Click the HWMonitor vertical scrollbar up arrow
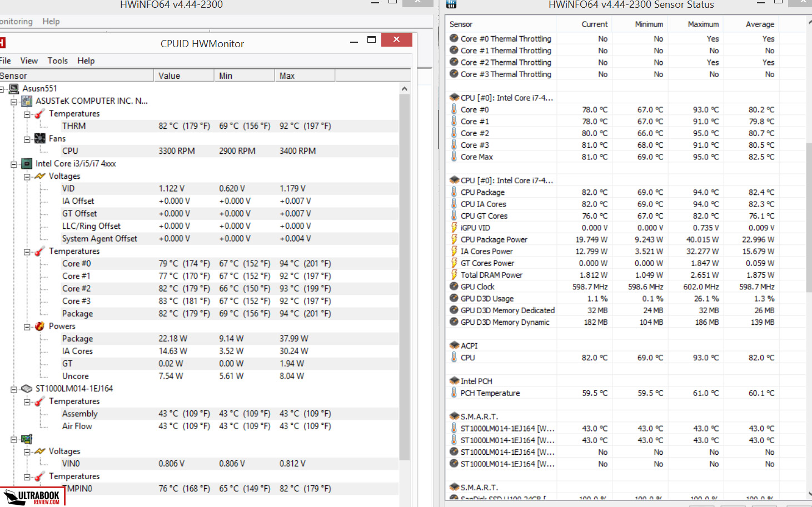Image resolution: width=812 pixels, height=507 pixels. click(405, 89)
